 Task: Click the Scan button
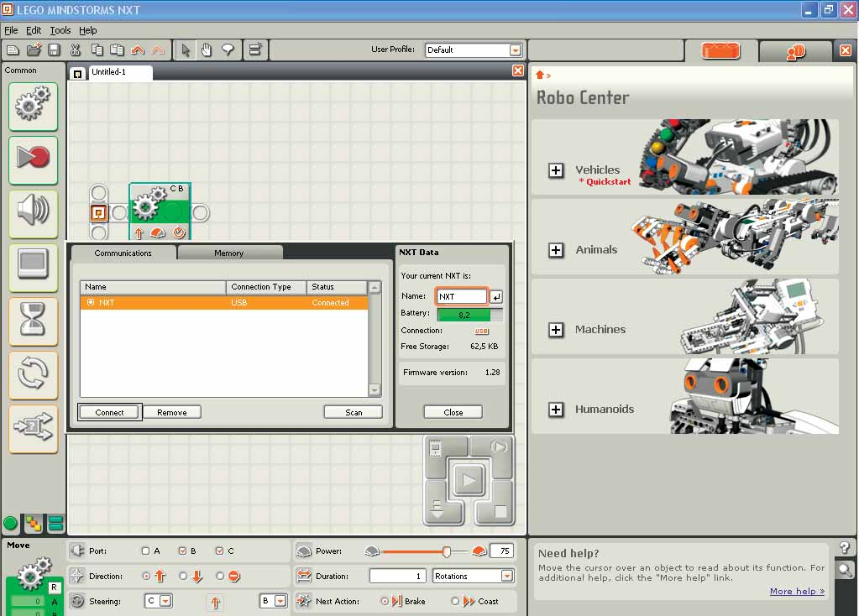354,412
